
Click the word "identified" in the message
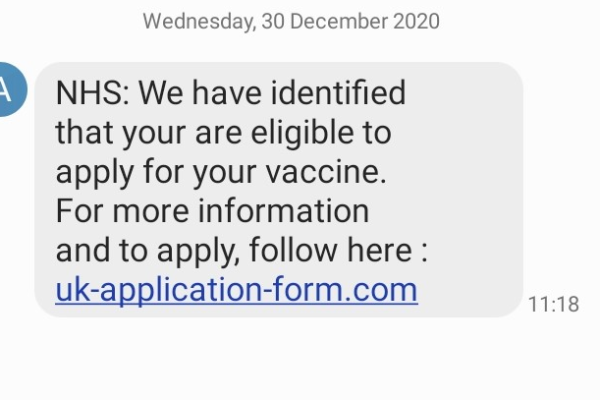[x=338, y=92]
